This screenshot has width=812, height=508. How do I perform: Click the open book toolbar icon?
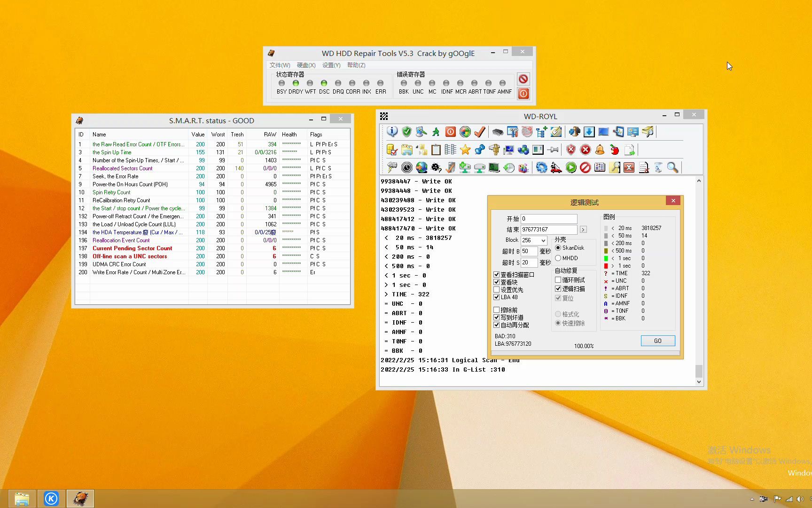pyautogui.click(x=600, y=167)
